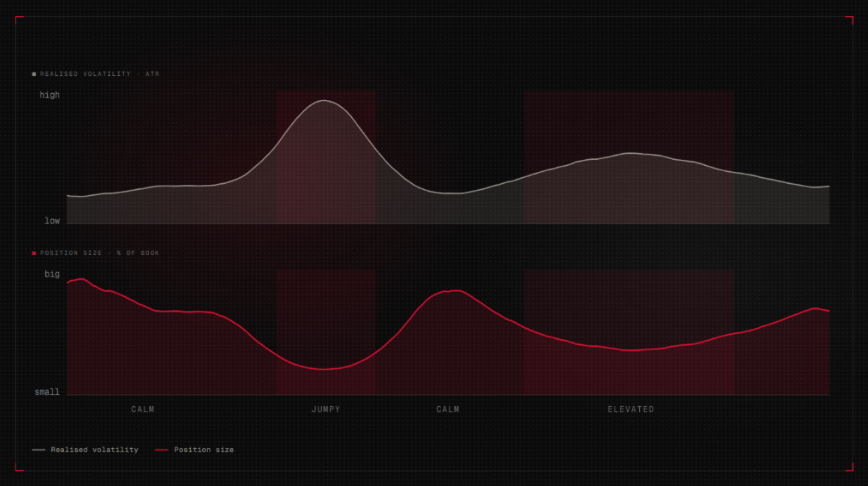Click the red square beside POSITION SIZE
868x486 pixels.
(x=34, y=253)
